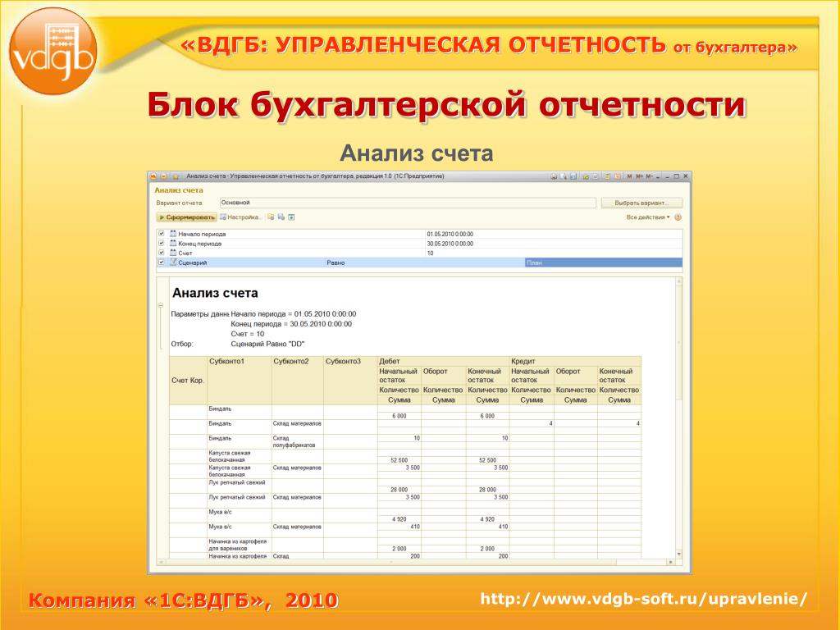Screen dimensions: 840x630
Task: Click the Save diskette icon in title bar
Action: tap(573, 176)
